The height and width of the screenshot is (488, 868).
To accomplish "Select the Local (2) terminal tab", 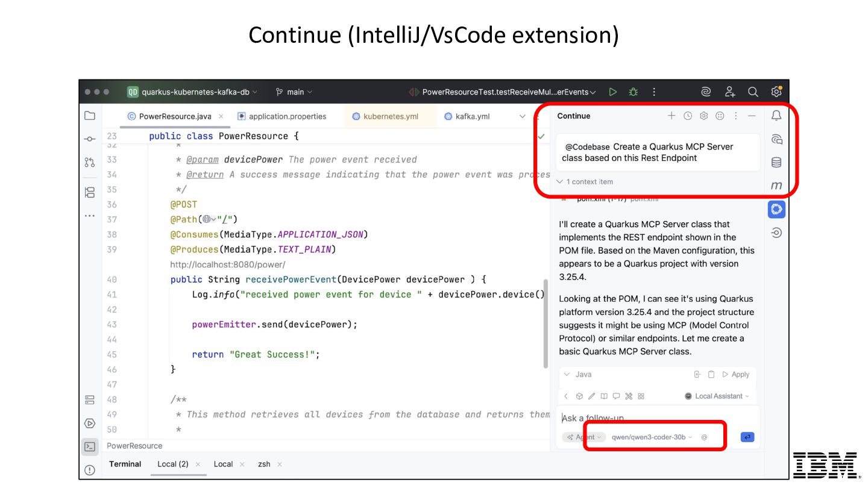I will (173, 464).
